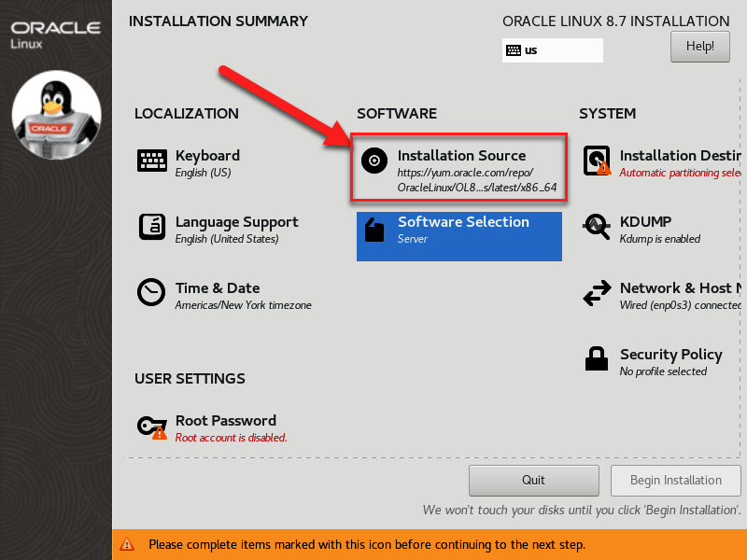Click the keyboard icon in the us layout indicator
The height and width of the screenshot is (560, 747).
click(513, 50)
